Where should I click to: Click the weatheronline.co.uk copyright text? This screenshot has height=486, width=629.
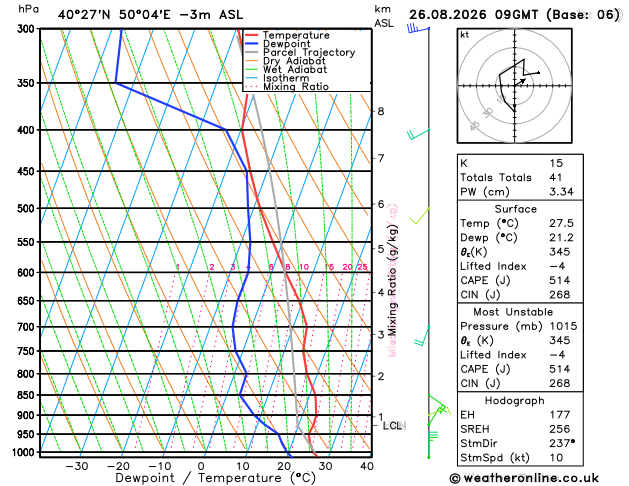click(x=524, y=478)
